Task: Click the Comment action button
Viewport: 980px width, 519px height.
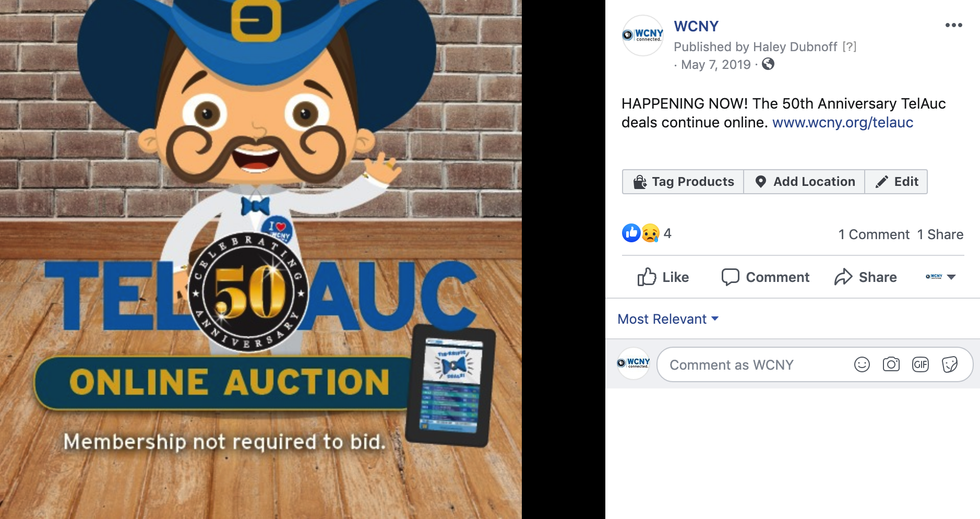Action: 765,277
